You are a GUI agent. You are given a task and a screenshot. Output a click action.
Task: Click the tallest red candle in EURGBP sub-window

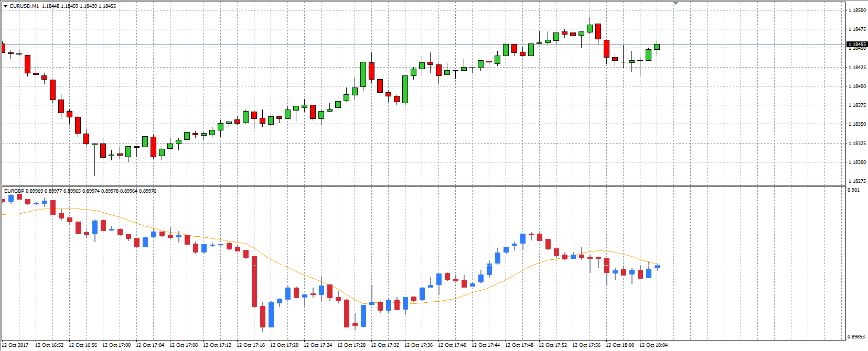(x=254, y=281)
